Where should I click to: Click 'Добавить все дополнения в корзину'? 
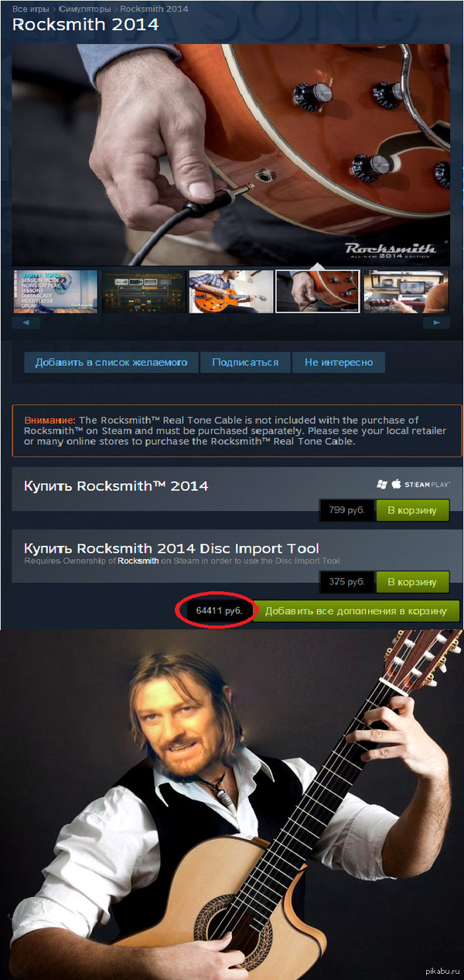click(x=356, y=611)
